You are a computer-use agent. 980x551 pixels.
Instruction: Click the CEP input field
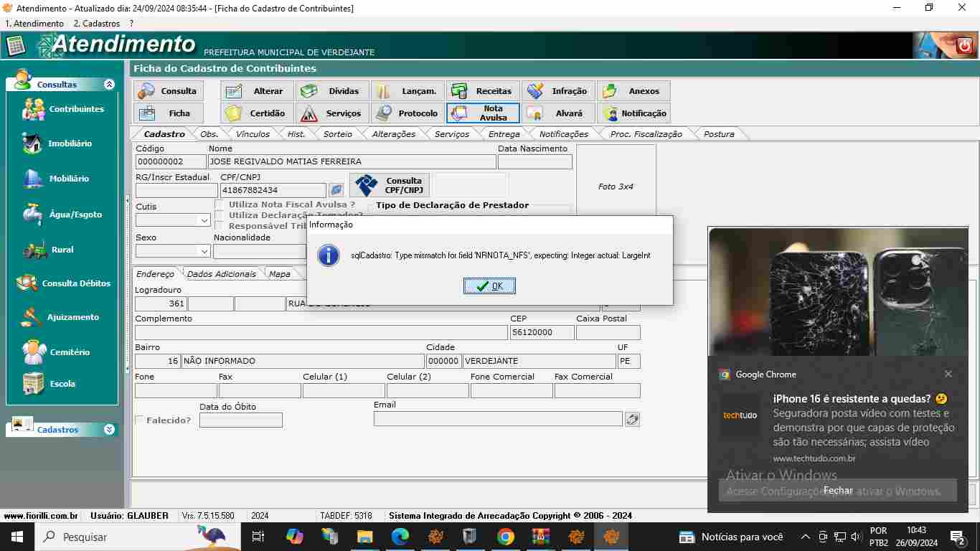pyautogui.click(x=542, y=333)
